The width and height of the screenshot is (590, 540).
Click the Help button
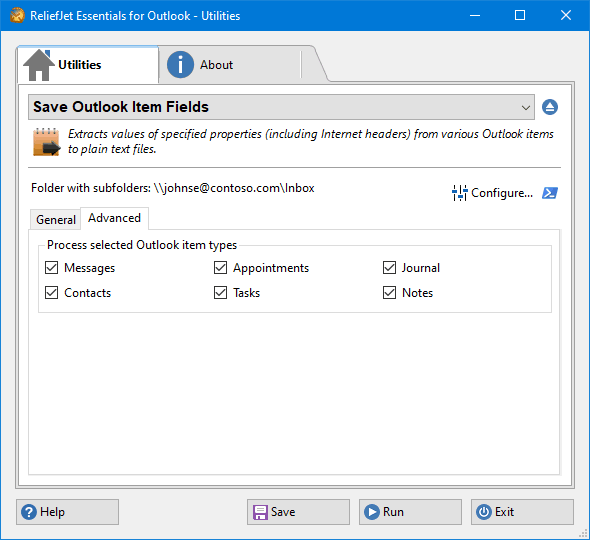tap(67, 512)
